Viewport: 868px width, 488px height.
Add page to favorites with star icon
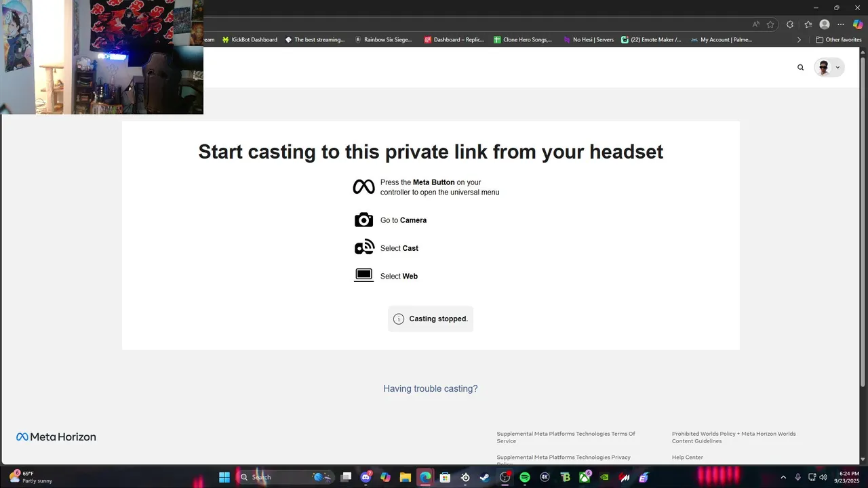(x=770, y=24)
